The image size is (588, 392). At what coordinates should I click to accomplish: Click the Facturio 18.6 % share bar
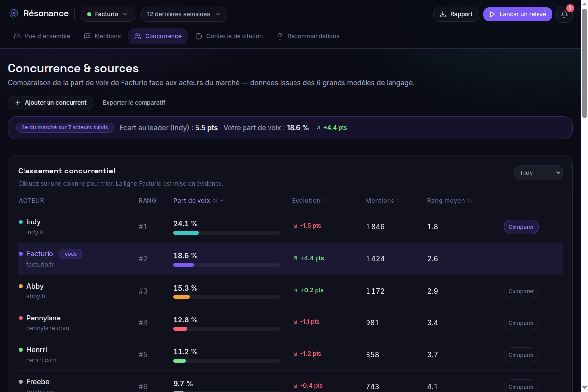[x=226, y=265]
